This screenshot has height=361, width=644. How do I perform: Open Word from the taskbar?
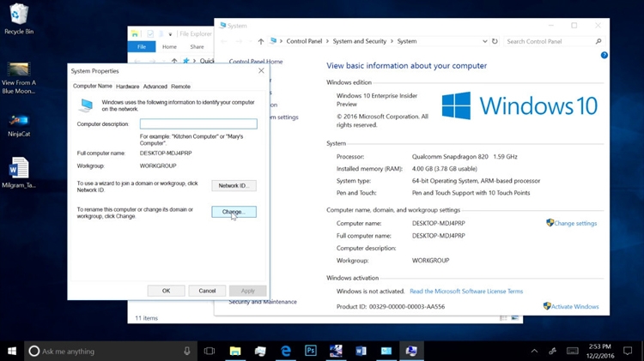coord(361,351)
